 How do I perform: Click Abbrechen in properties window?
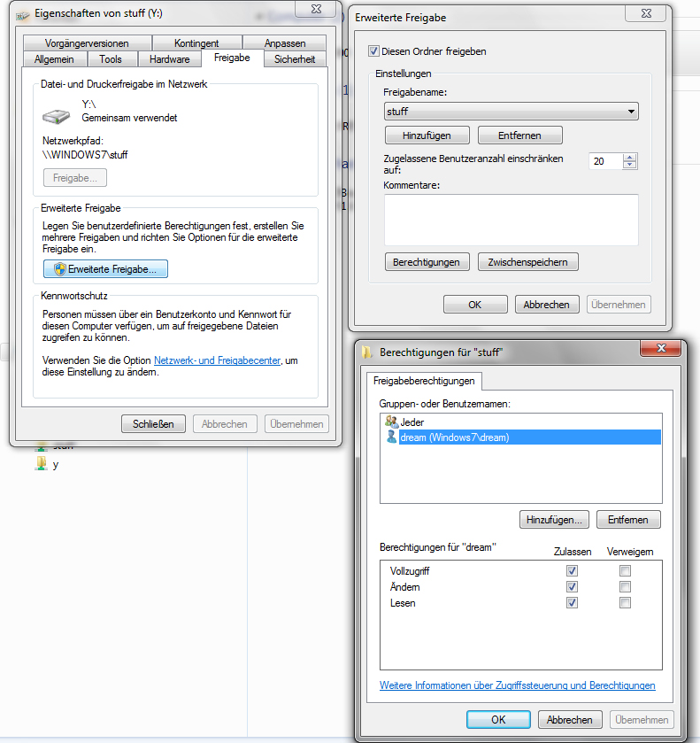click(225, 424)
